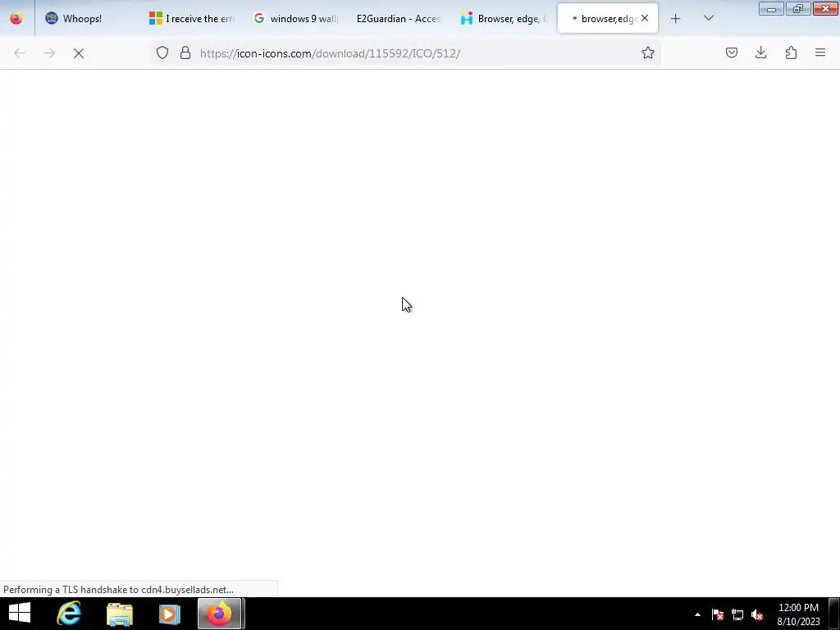
Task: View site security via the padlock icon
Action: pyautogui.click(x=185, y=53)
